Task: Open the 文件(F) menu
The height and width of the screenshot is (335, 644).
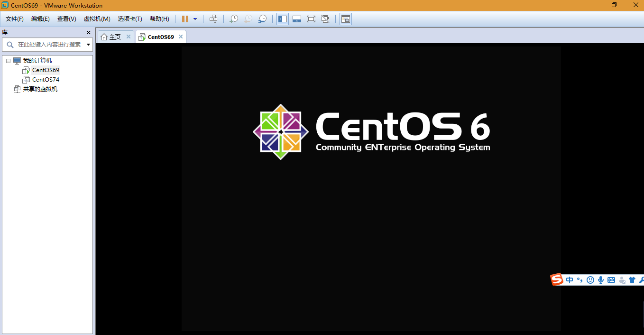Action: [15, 19]
